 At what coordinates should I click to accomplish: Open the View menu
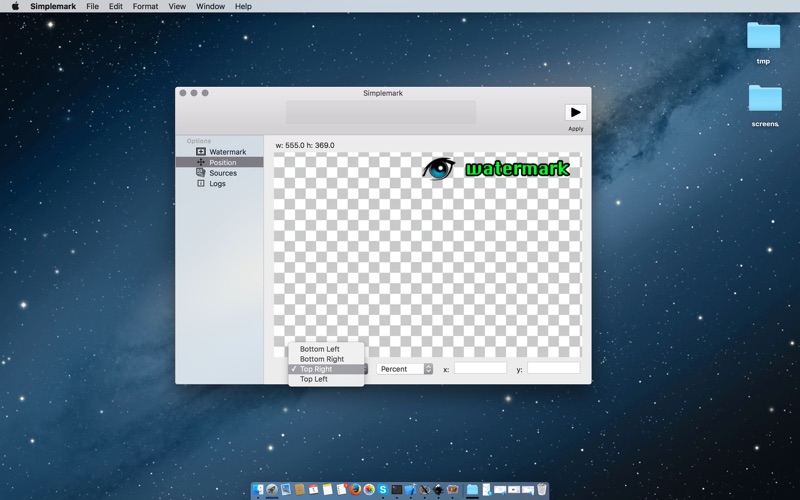tap(177, 6)
